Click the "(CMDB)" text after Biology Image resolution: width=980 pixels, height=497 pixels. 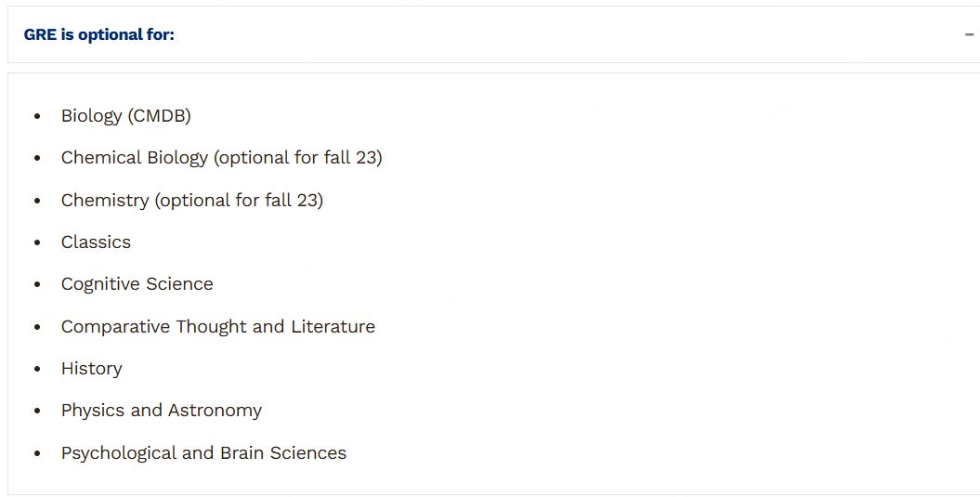(x=160, y=116)
